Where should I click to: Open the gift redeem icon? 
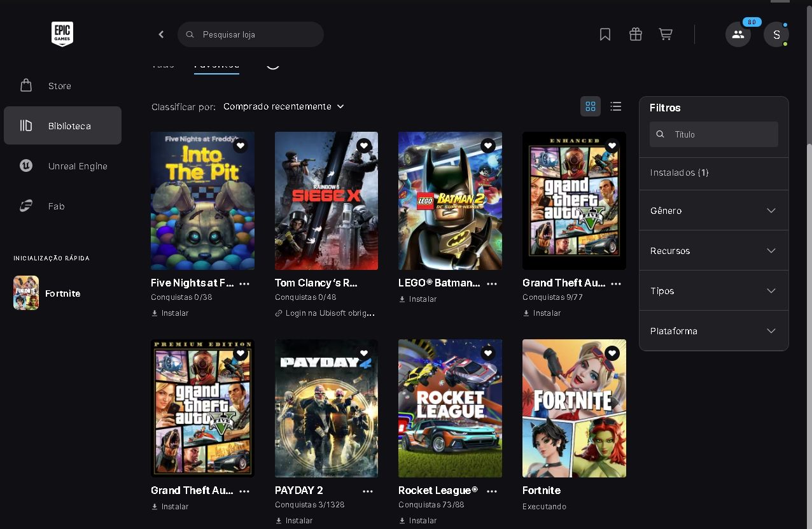coord(636,34)
